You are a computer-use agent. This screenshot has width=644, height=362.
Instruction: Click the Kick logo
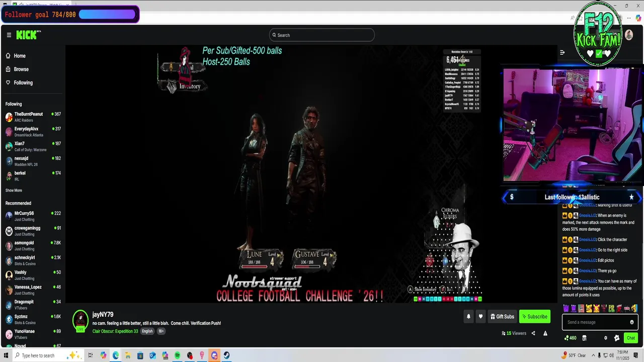coord(28,35)
